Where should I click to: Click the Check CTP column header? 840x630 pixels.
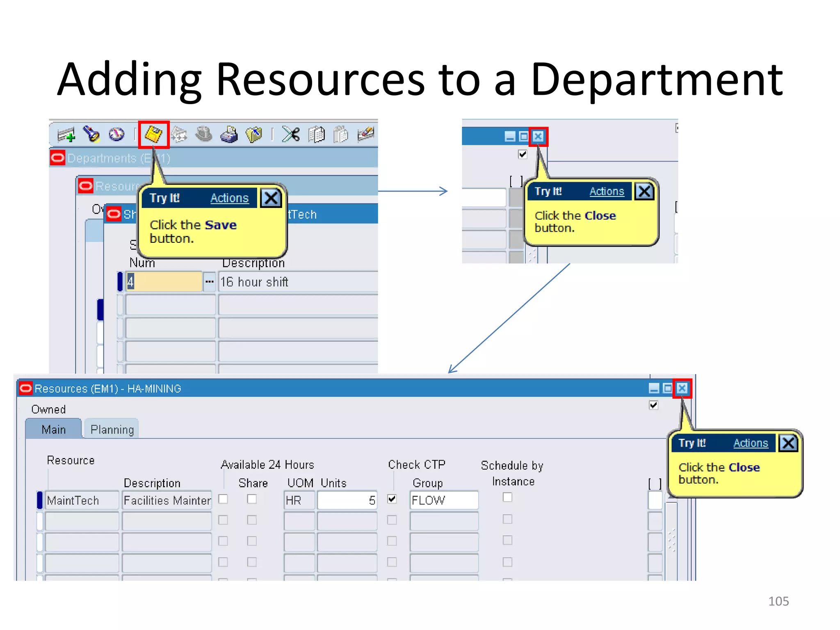(x=417, y=464)
